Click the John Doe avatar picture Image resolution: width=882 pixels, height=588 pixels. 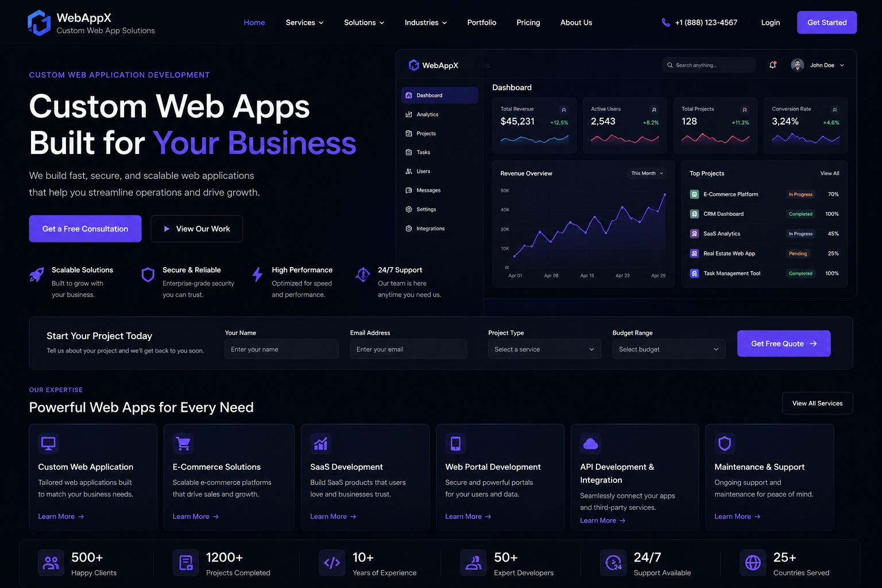[797, 65]
